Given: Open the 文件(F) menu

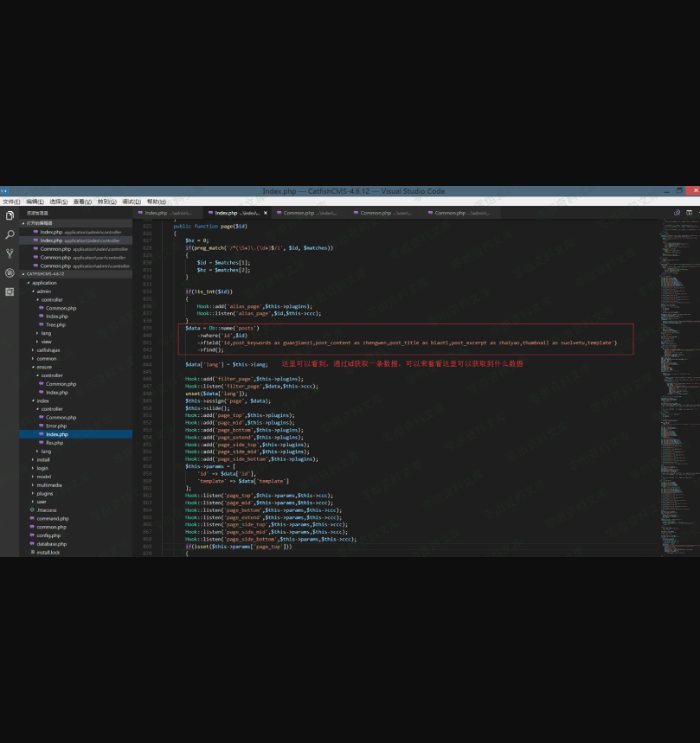Looking at the screenshot, I should point(11,201).
